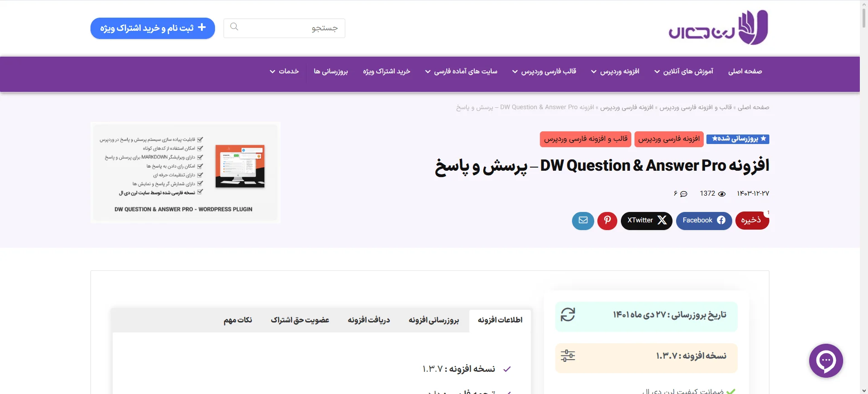Click افزونه فارسی وردپرس category tag
This screenshot has height=394, width=868.
pyautogui.click(x=669, y=139)
